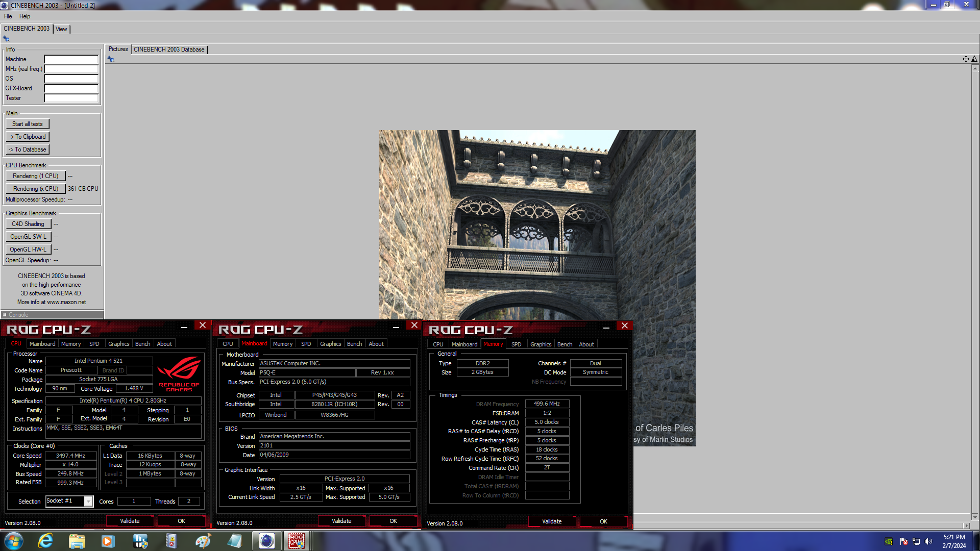
Task: Open CPU tab in Memory CPU-Z window
Action: click(438, 344)
